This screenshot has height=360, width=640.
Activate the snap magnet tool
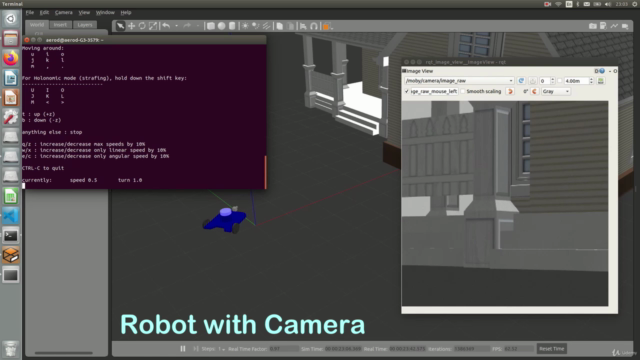coord(313,26)
